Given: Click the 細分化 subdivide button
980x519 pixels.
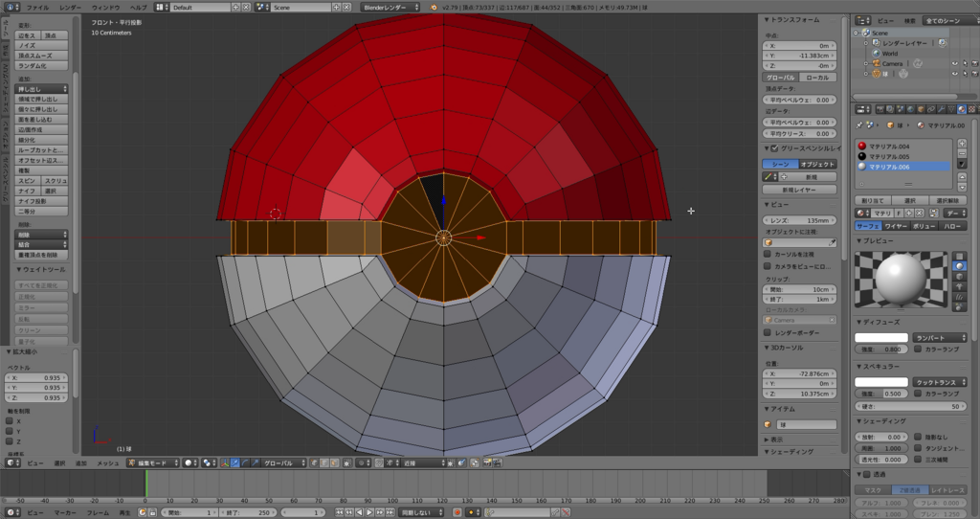Looking at the screenshot, I should tap(42, 140).
